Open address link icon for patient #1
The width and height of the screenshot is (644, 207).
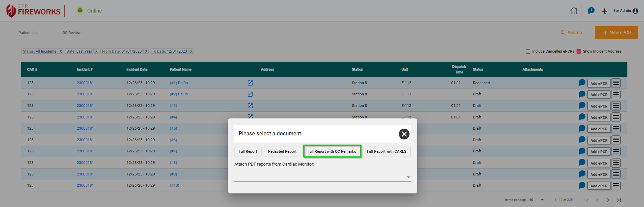[250, 83]
